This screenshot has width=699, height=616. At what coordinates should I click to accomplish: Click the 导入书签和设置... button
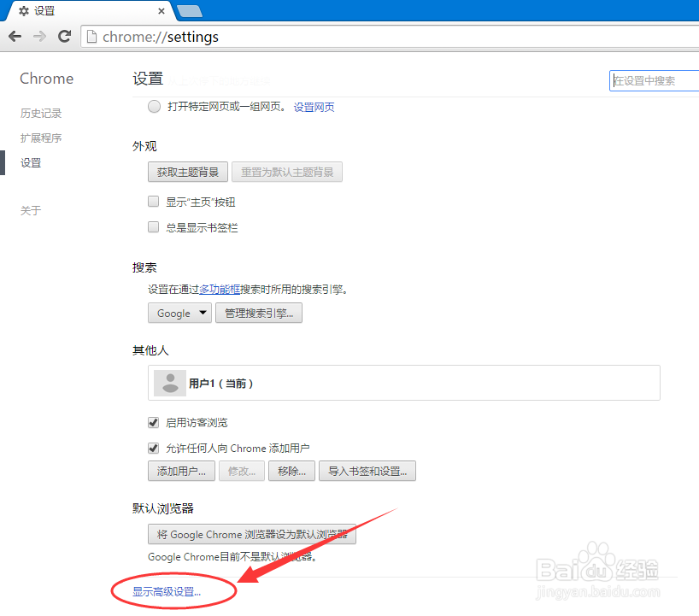(367, 471)
